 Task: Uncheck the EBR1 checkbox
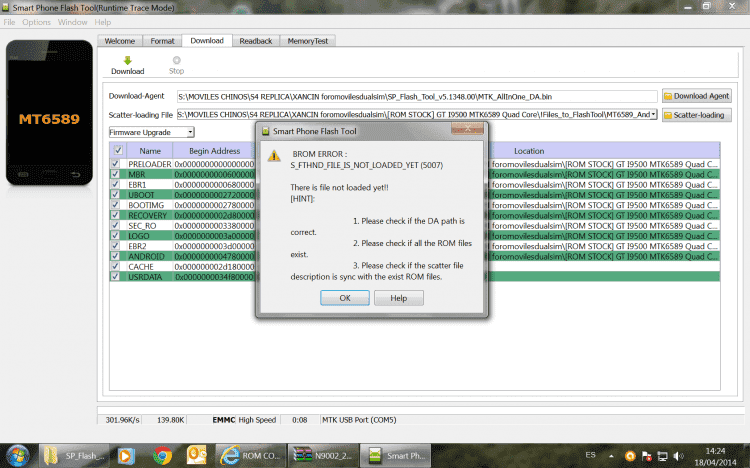(115, 184)
